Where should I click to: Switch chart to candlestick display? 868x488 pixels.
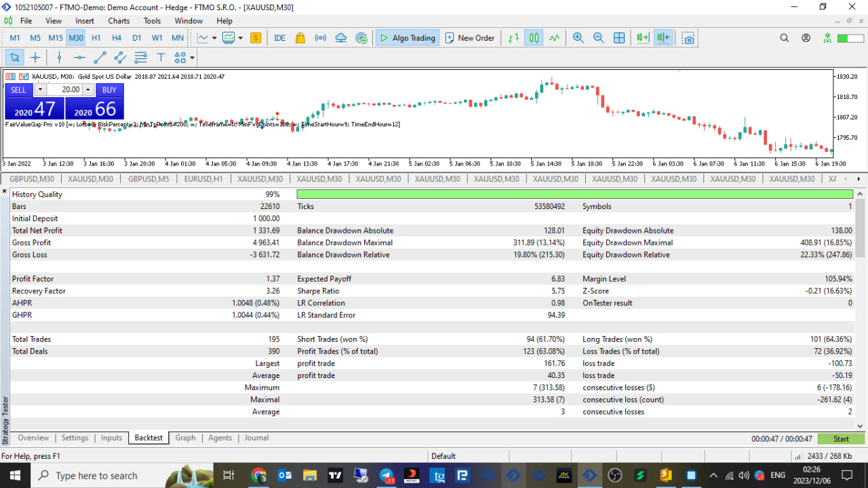[x=534, y=38]
